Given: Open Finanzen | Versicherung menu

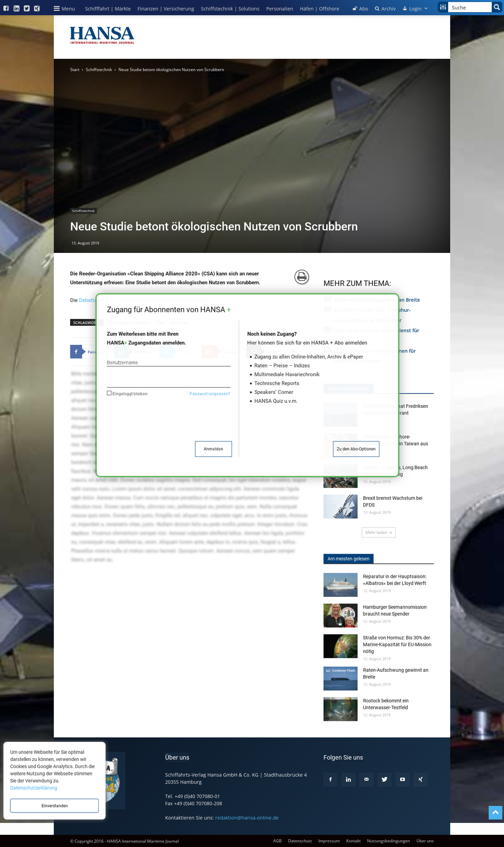Looking at the screenshot, I should (166, 9).
